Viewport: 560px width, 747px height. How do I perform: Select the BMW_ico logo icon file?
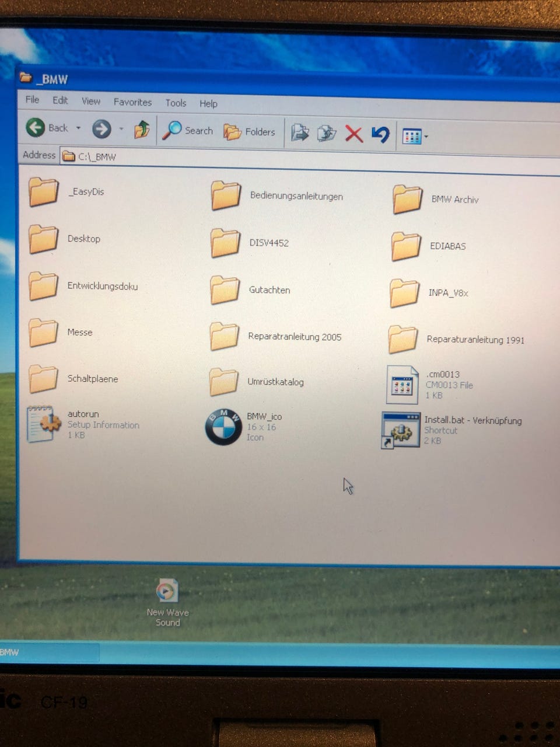point(223,427)
